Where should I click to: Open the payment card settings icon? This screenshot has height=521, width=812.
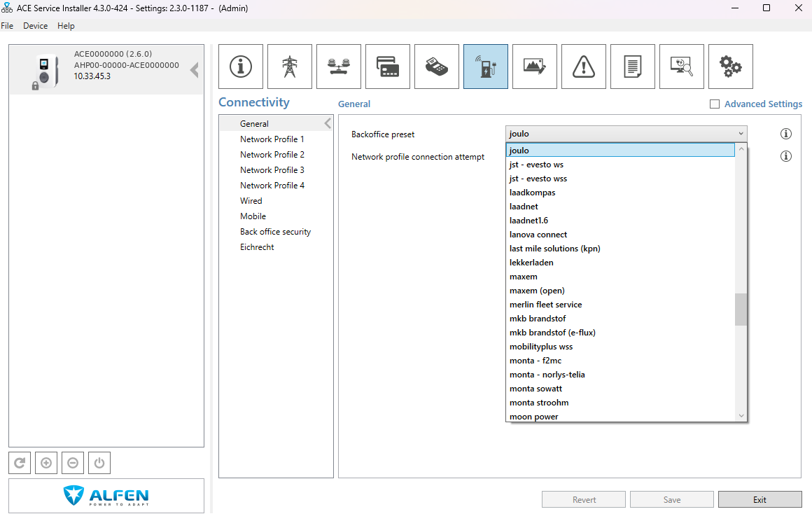[388, 67]
